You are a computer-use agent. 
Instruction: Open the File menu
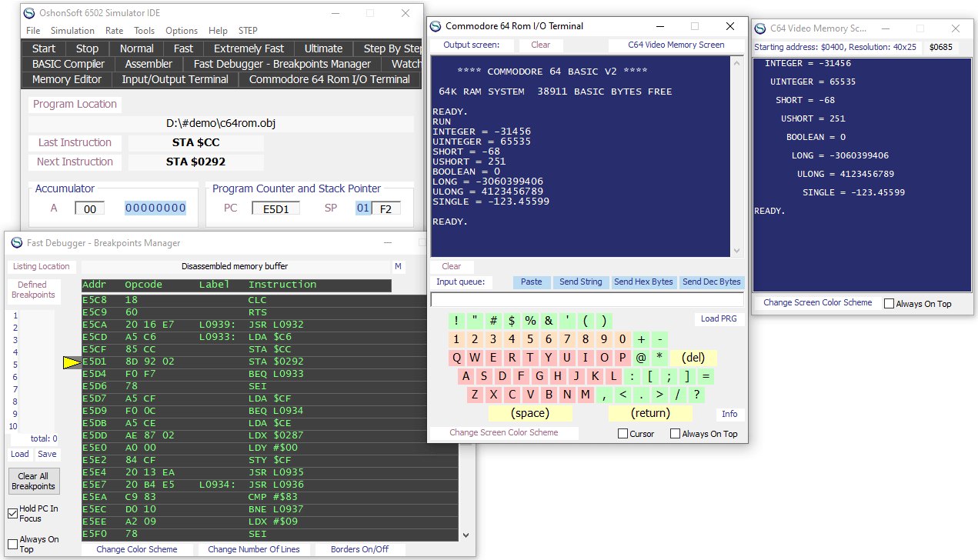[33, 31]
